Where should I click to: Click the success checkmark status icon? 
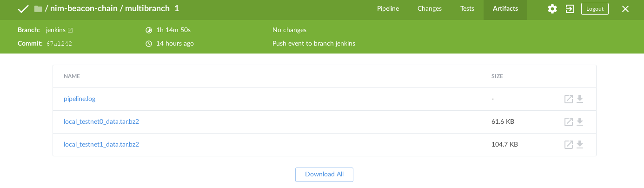point(23,9)
